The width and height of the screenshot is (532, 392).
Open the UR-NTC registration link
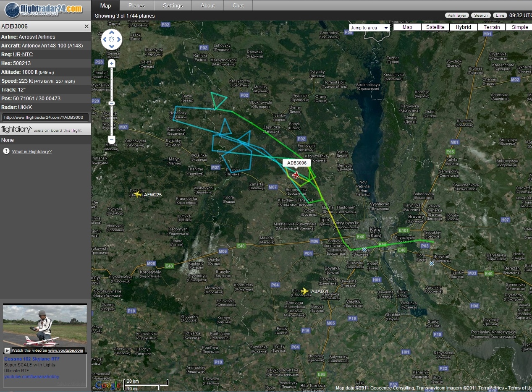pos(23,55)
